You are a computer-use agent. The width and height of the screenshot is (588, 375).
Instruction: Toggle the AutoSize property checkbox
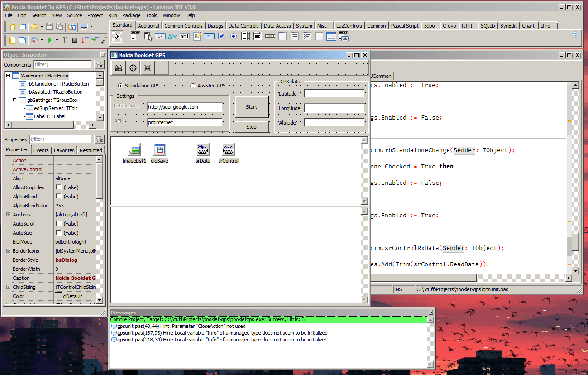point(58,233)
